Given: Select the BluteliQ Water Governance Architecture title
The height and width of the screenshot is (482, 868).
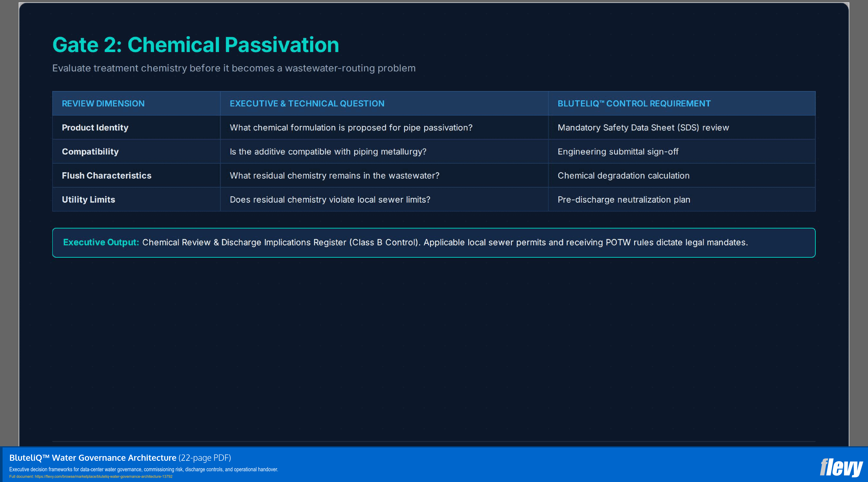Looking at the screenshot, I should [x=93, y=458].
